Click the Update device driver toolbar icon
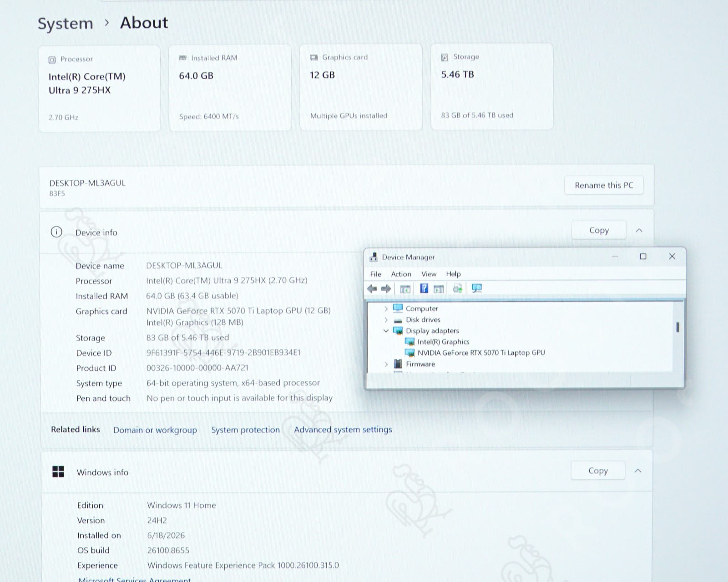 point(458,288)
